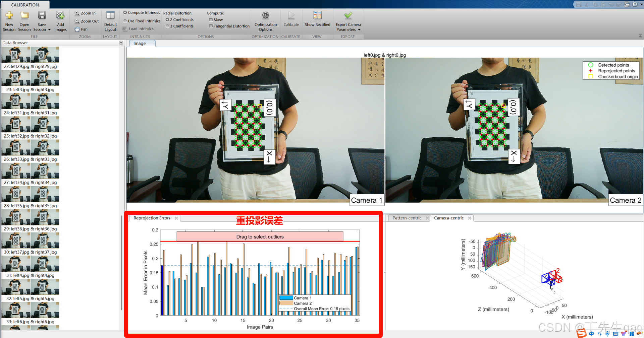Choose 2 Coefficients radial distortion
644x338 pixels.
coord(179,19)
